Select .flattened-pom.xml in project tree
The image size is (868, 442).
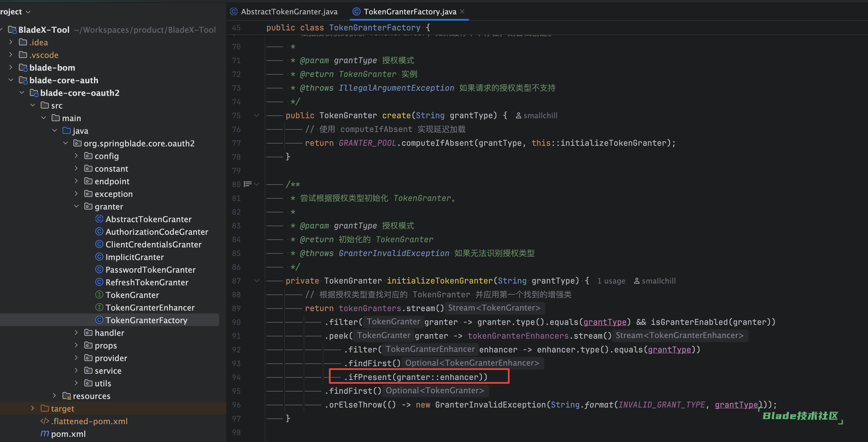(89, 421)
